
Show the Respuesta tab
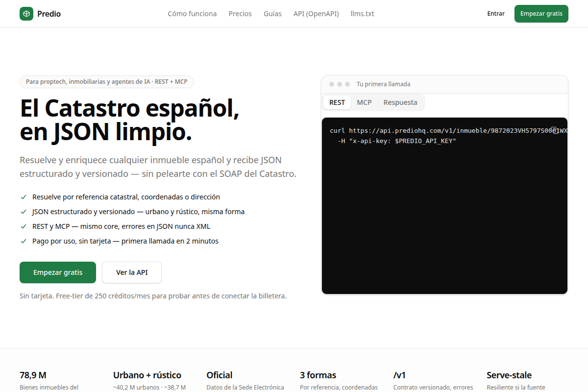click(x=400, y=102)
